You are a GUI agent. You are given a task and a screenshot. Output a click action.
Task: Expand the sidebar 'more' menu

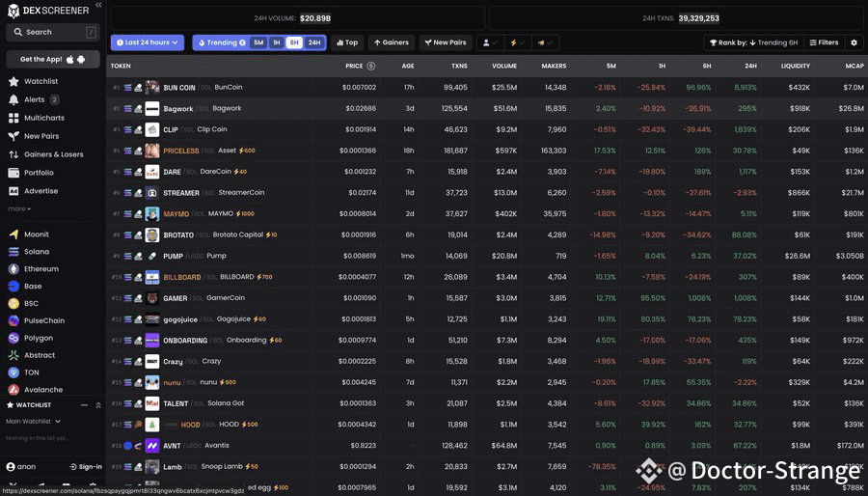click(x=19, y=209)
